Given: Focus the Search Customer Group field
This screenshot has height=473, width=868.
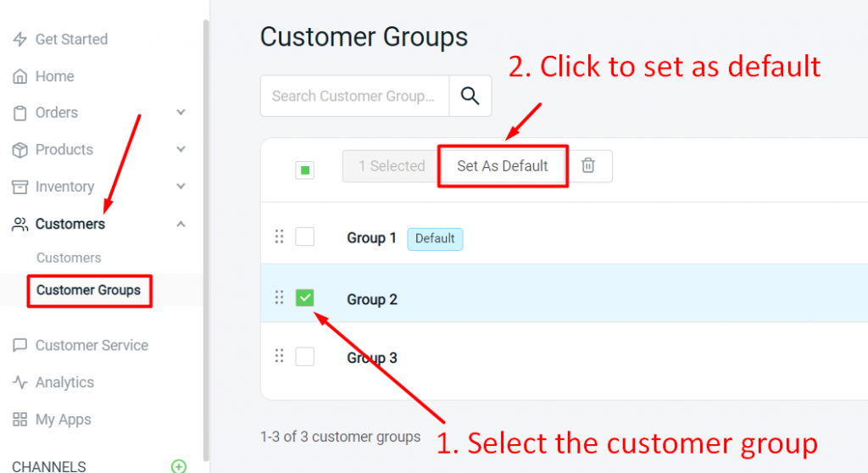Looking at the screenshot, I should click(x=353, y=96).
